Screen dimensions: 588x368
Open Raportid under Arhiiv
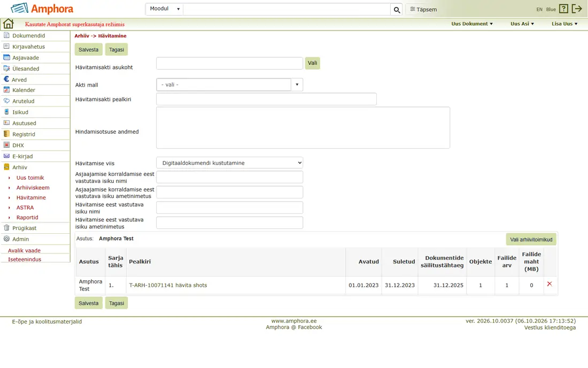27,217
